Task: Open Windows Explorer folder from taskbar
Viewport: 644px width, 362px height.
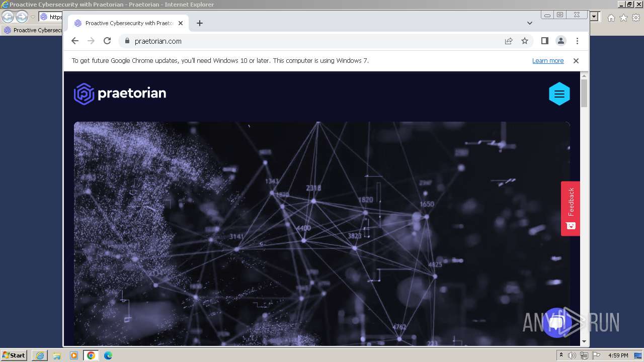Action: (x=57, y=355)
